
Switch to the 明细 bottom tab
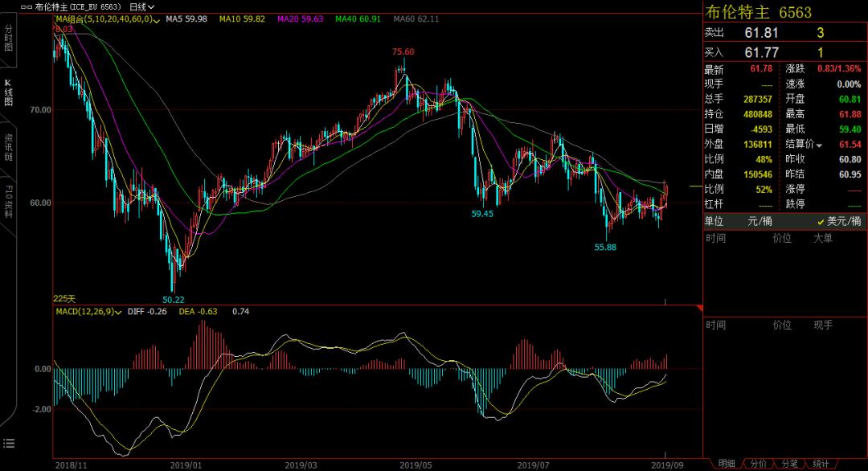click(727, 464)
